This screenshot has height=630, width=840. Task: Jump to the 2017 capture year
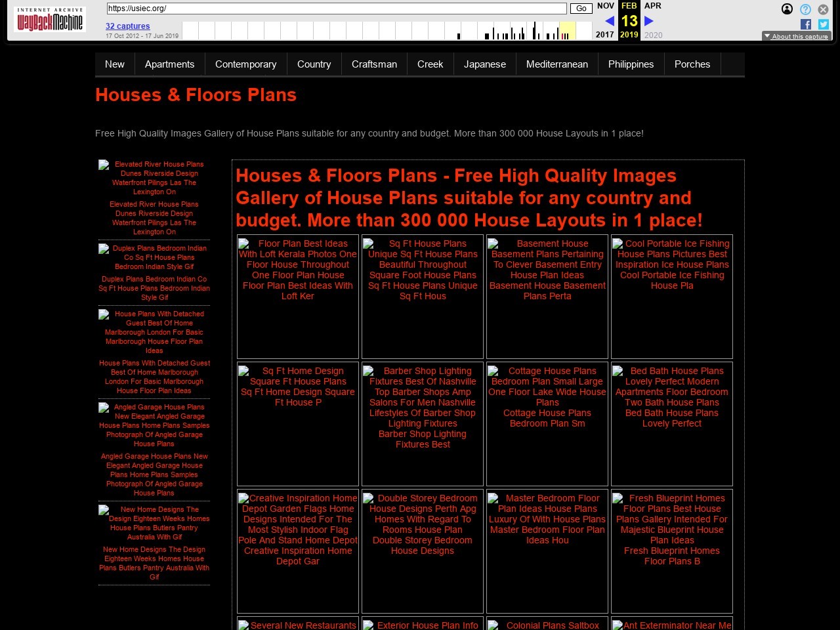(604, 35)
